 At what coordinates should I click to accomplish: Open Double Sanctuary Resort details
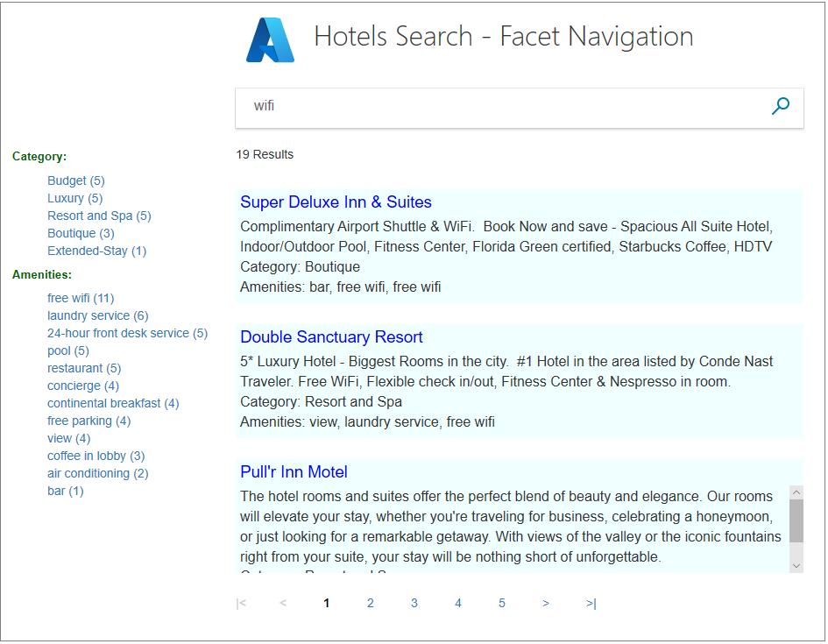(x=331, y=336)
